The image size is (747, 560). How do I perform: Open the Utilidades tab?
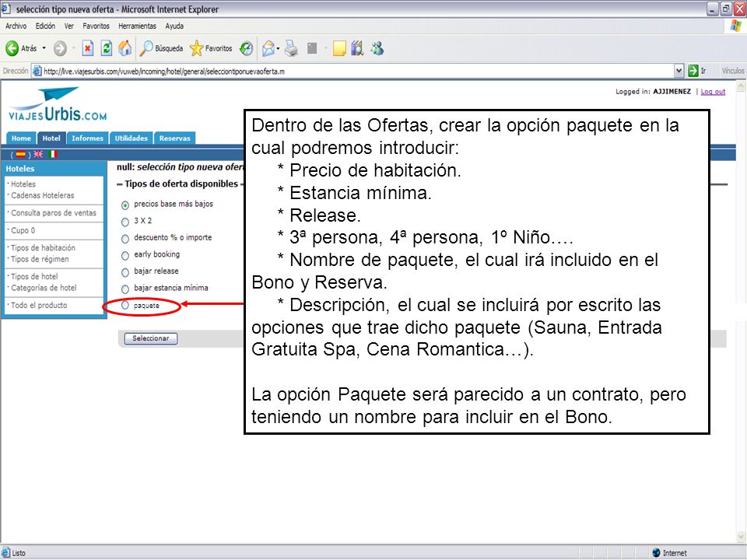coord(131,138)
